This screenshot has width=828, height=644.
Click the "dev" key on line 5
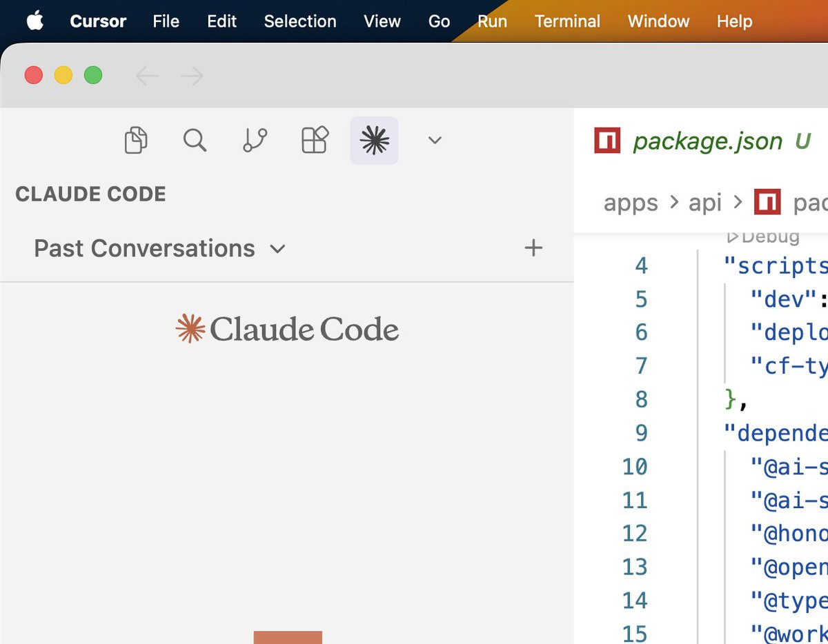[785, 299]
